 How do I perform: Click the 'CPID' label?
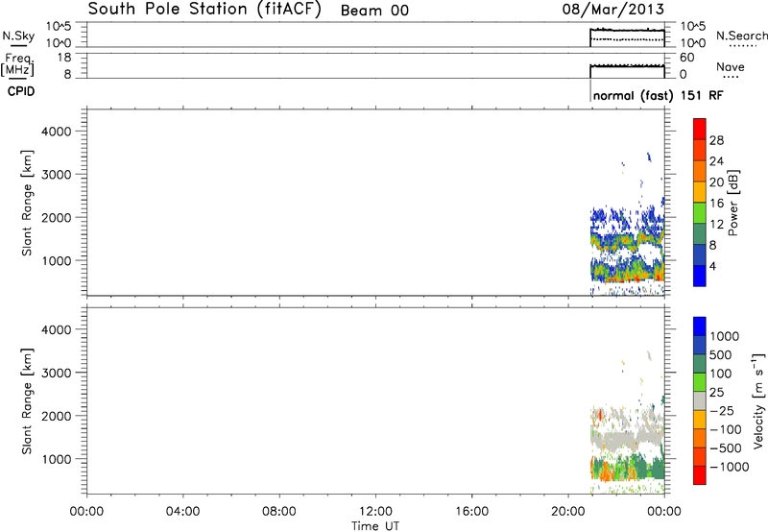21,91
